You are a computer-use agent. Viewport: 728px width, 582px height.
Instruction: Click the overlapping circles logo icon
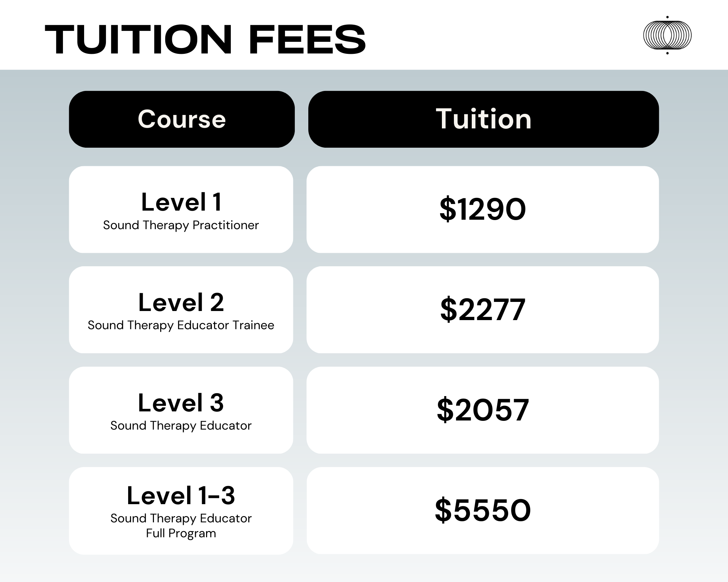667,35
